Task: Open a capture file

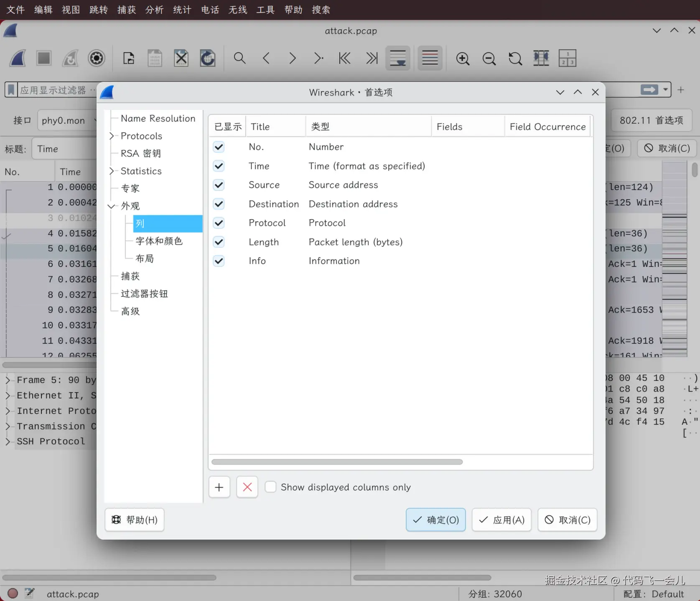Action: coord(129,58)
